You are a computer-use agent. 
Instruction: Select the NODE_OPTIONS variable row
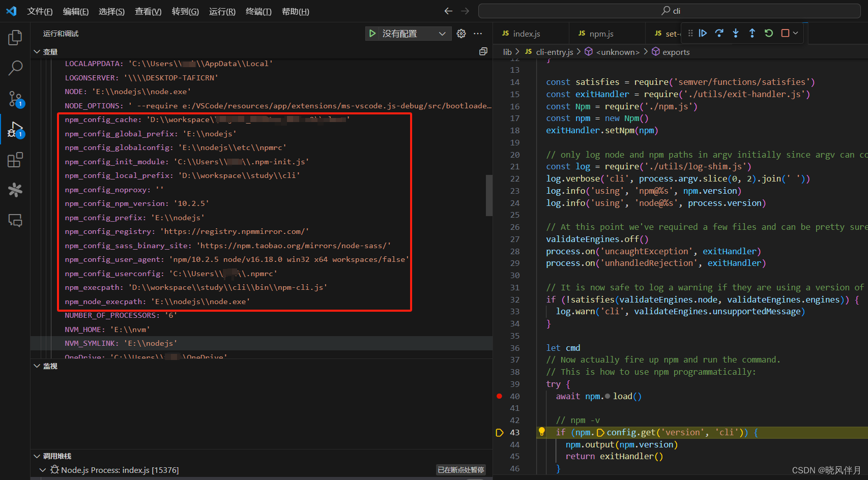click(x=262, y=106)
